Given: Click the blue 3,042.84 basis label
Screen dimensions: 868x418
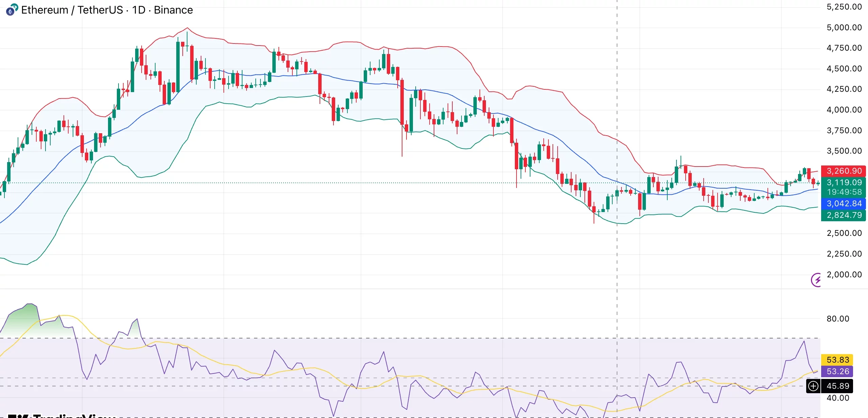Looking at the screenshot, I should pos(844,204).
